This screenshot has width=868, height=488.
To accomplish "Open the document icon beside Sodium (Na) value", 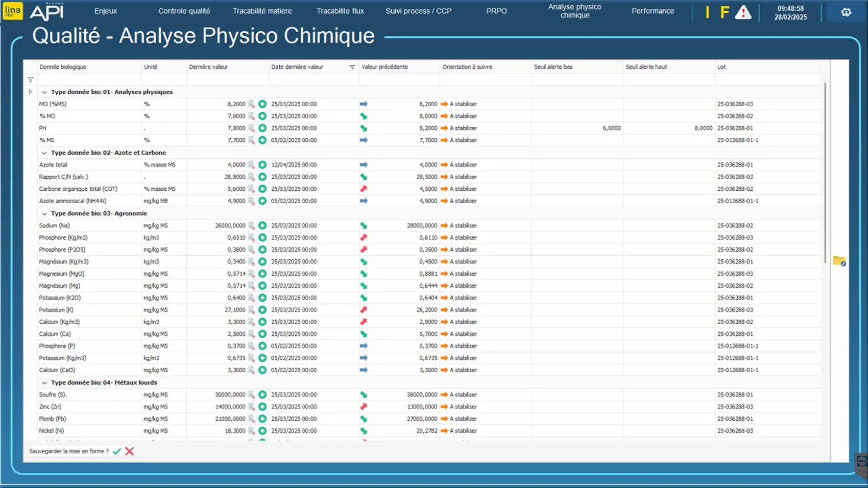I will pyautogui.click(x=251, y=226).
